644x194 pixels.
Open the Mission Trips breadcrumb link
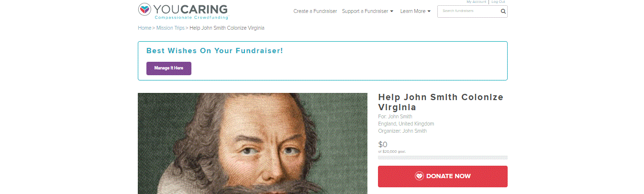click(x=170, y=28)
